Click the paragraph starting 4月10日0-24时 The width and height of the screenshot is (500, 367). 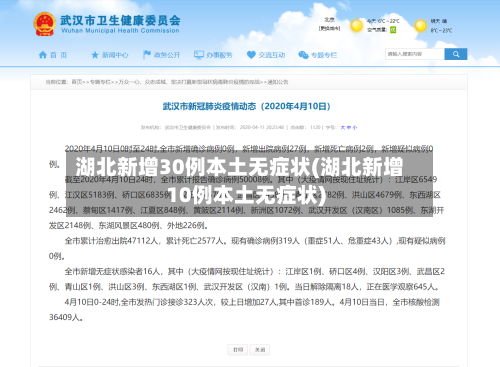click(x=244, y=310)
